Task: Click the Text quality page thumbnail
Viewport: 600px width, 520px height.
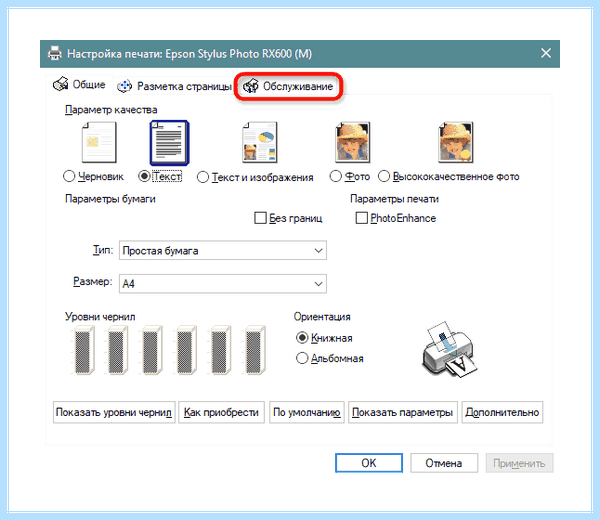Action: coord(170,143)
